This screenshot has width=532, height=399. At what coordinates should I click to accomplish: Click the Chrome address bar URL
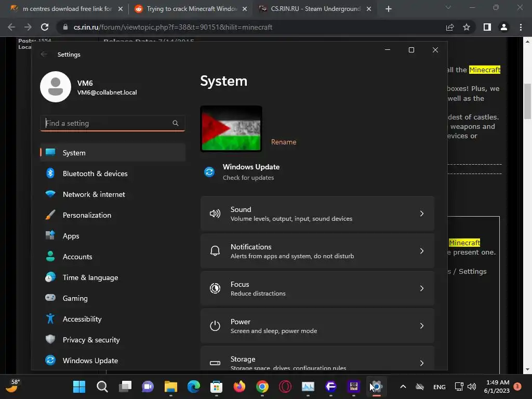tap(172, 27)
